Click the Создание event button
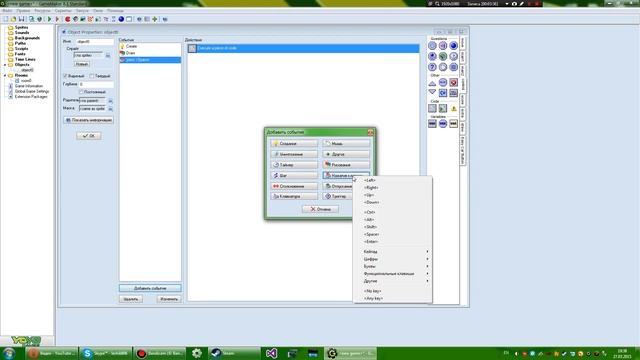This screenshot has width=640, height=360. (x=294, y=144)
